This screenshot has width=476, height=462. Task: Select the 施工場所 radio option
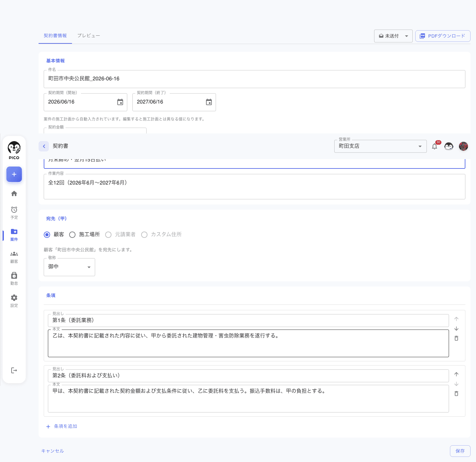pos(72,235)
